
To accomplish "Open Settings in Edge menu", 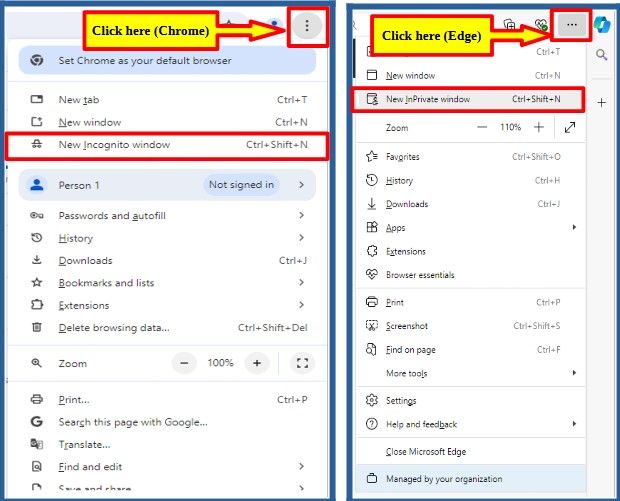I will [471, 401].
